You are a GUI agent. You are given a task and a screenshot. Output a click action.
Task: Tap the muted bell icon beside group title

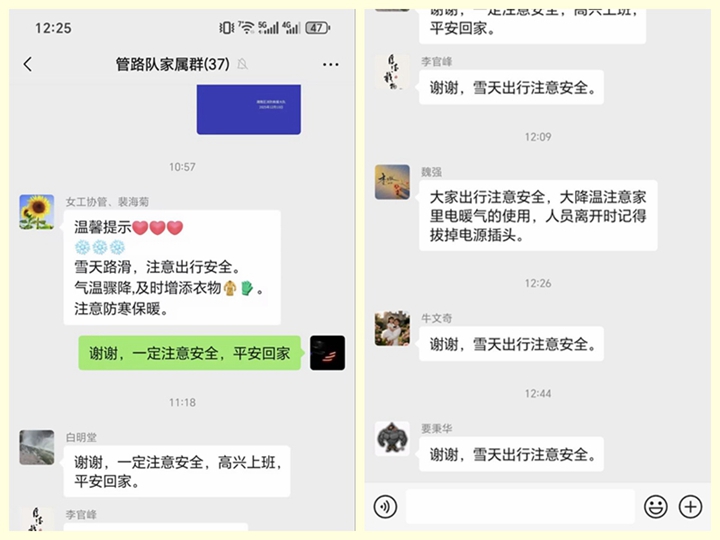(242, 64)
